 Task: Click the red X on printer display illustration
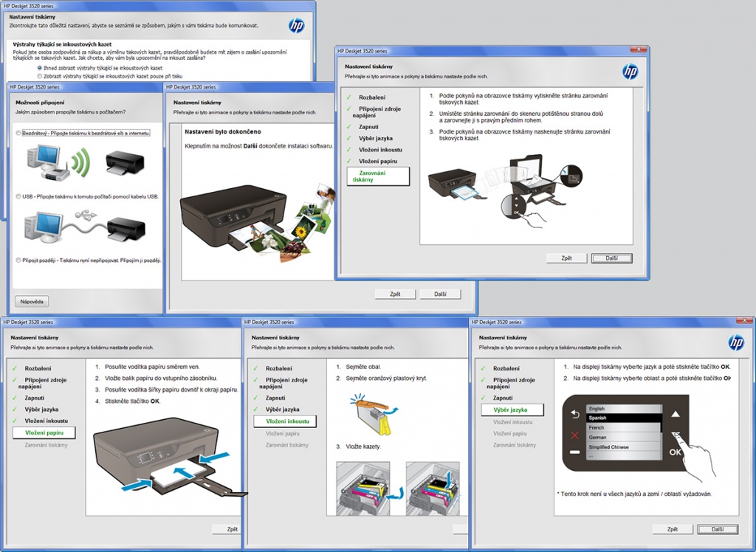coord(574,435)
